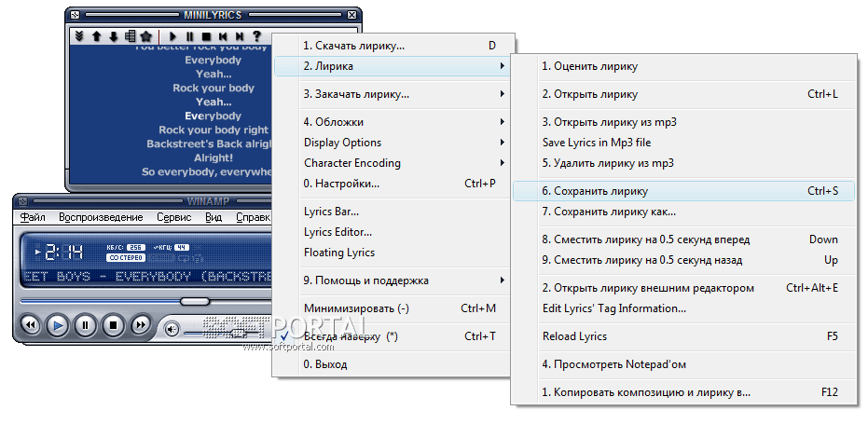Click the previous track icon in MiniLyrics toolbar

point(223,36)
